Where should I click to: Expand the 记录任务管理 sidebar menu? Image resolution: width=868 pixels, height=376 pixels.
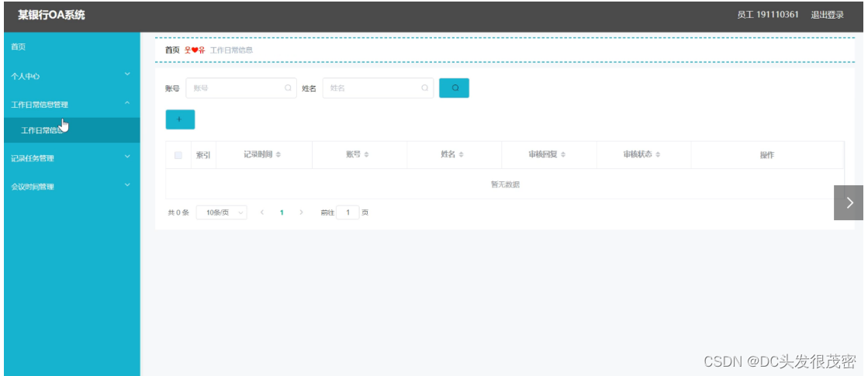coord(72,158)
